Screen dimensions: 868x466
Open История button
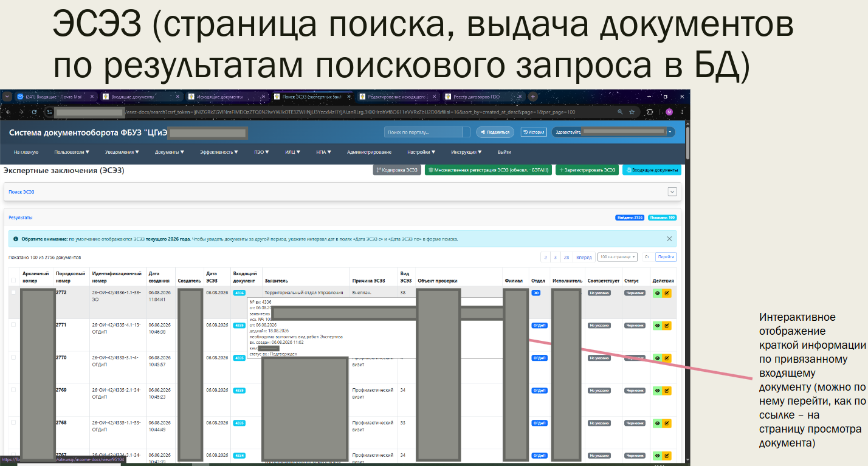[x=534, y=132]
